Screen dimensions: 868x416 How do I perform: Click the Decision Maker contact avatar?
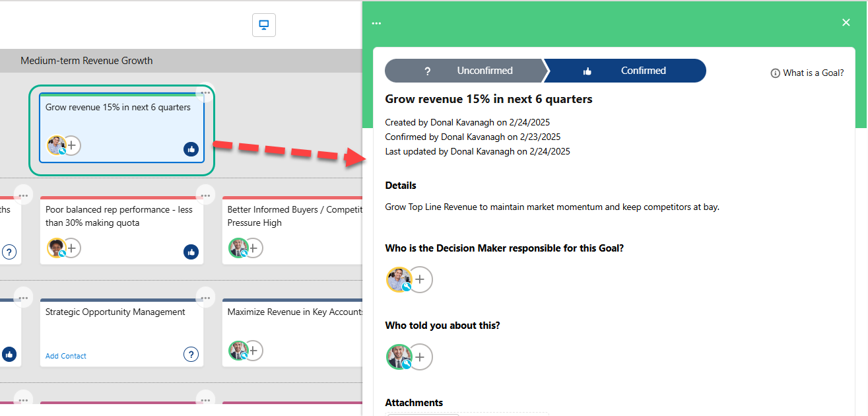click(399, 280)
